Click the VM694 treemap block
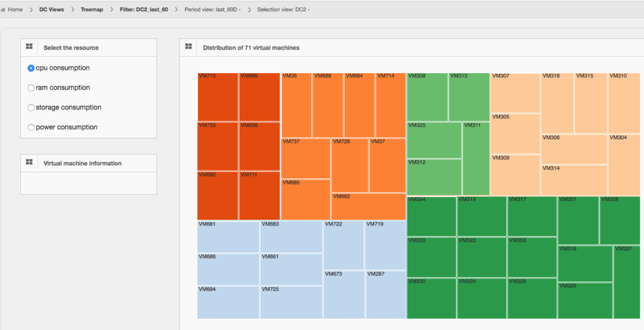 point(228,302)
